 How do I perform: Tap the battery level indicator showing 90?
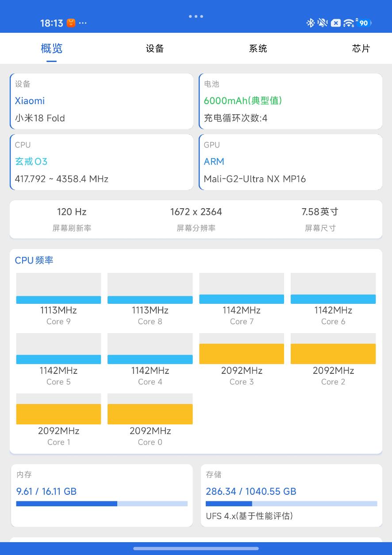point(365,23)
